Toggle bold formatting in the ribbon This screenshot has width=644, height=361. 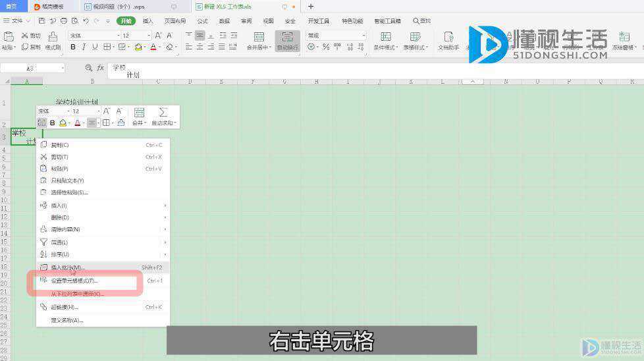click(x=73, y=47)
